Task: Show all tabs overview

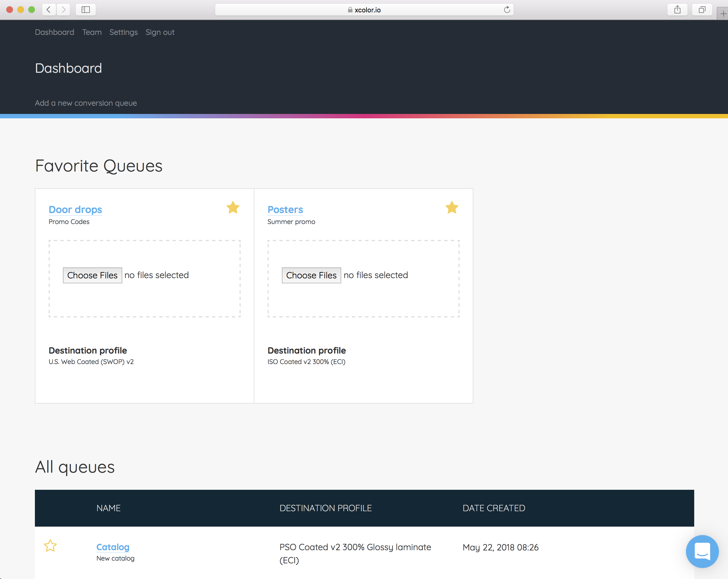Action: click(x=702, y=9)
